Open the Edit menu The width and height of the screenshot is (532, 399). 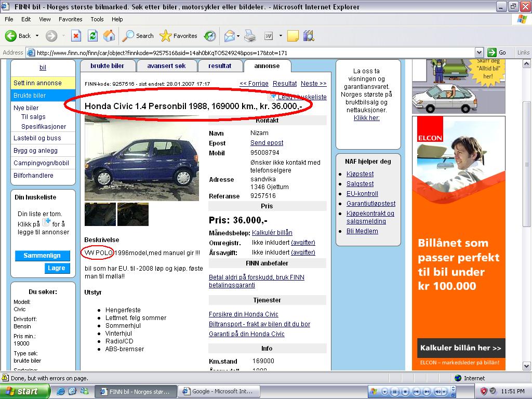[x=26, y=19]
